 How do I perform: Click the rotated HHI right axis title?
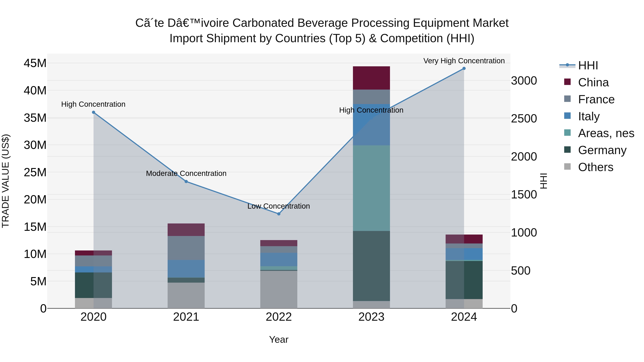[x=544, y=181]
